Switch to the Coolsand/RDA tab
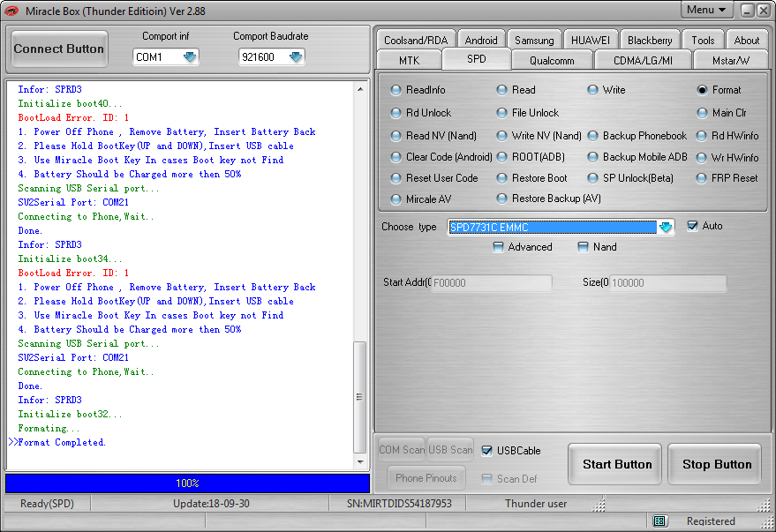Viewport: 776px width, 532px height. (x=416, y=40)
